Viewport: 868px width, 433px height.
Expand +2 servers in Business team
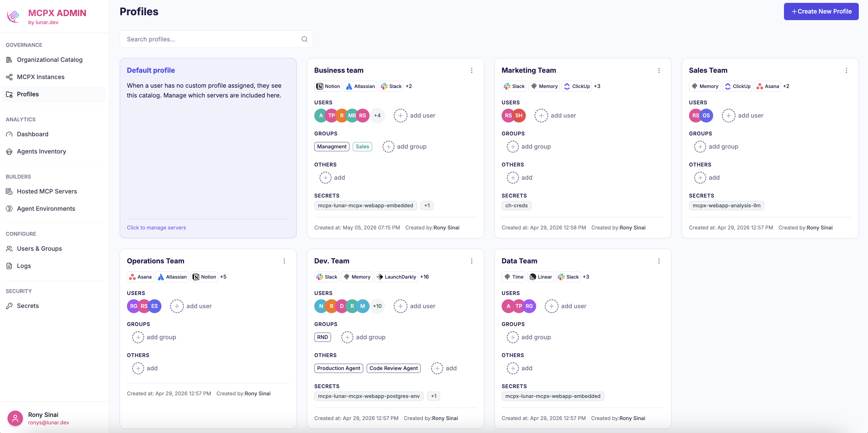(x=408, y=86)
